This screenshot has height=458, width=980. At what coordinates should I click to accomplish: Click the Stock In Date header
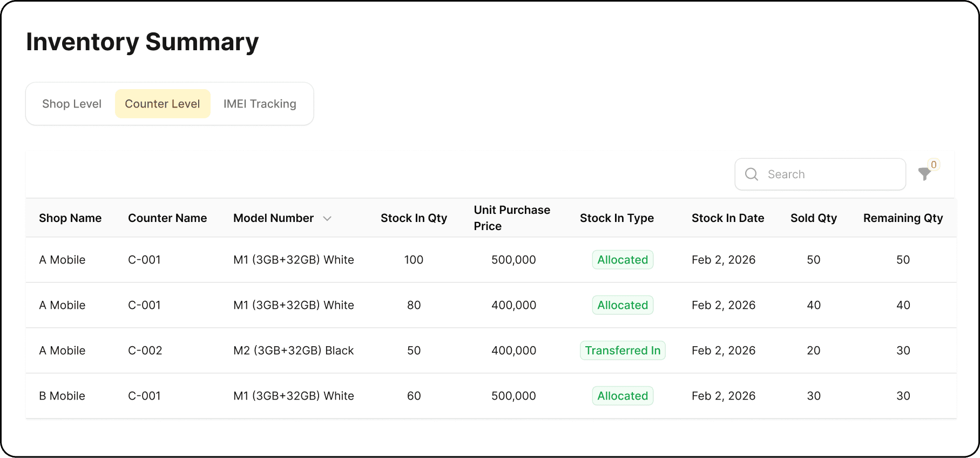(x=728, y=218)
